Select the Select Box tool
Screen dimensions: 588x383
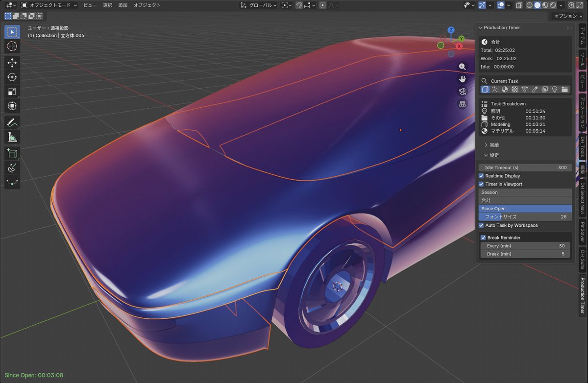click(12, 32)
